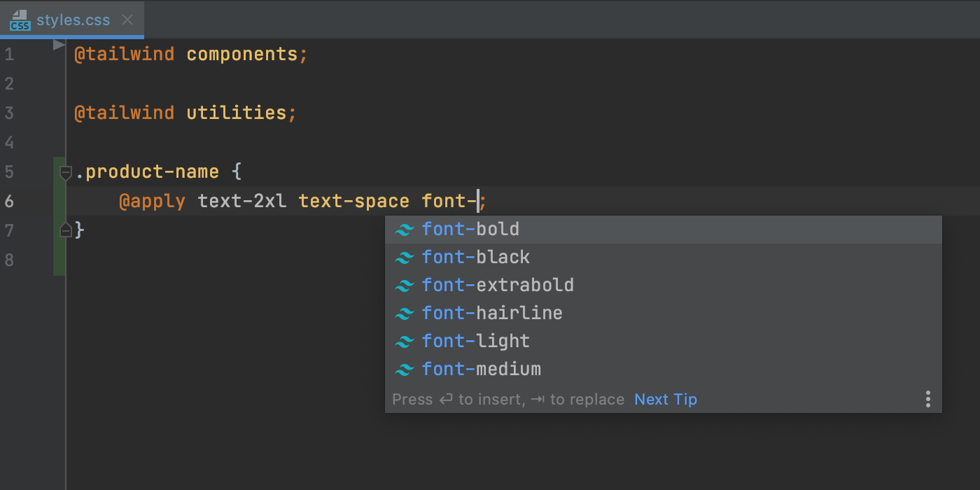This screenshot has width=980, height=490.
Task: Click the Tailwind icon beside font-bold
Action: [404, 230]
